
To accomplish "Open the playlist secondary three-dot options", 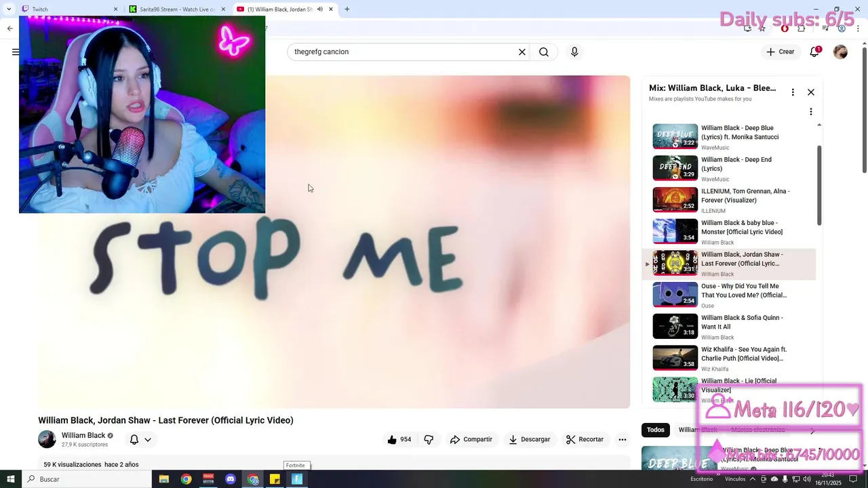I will point(810,112).
